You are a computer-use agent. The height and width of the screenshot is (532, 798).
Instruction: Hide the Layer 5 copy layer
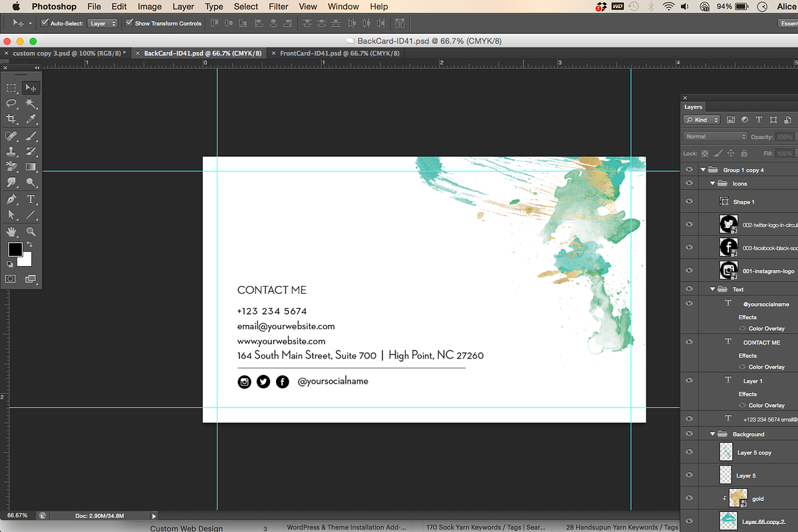(689, 452)
